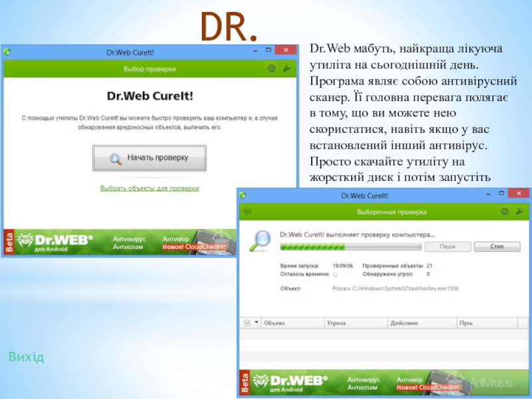
Task: Close the scan Dr.Web CureIt! window
Action: [519, 194]
